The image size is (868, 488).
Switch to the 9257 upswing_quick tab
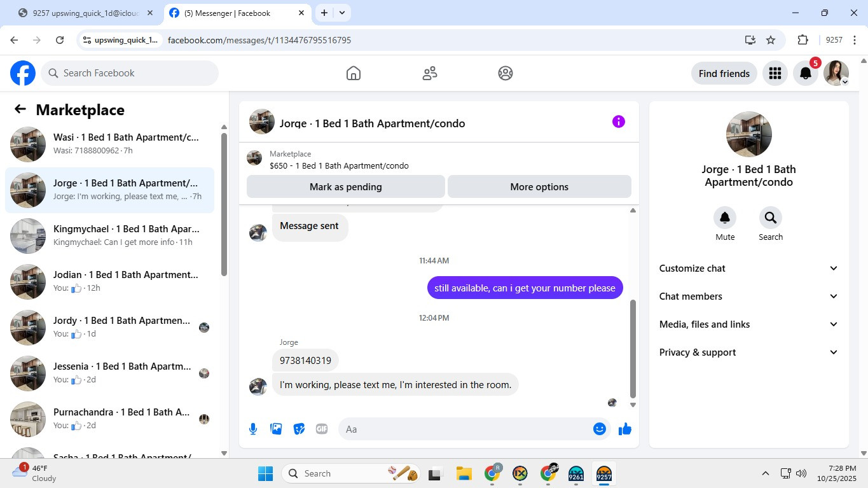click(x=86, y=13)
